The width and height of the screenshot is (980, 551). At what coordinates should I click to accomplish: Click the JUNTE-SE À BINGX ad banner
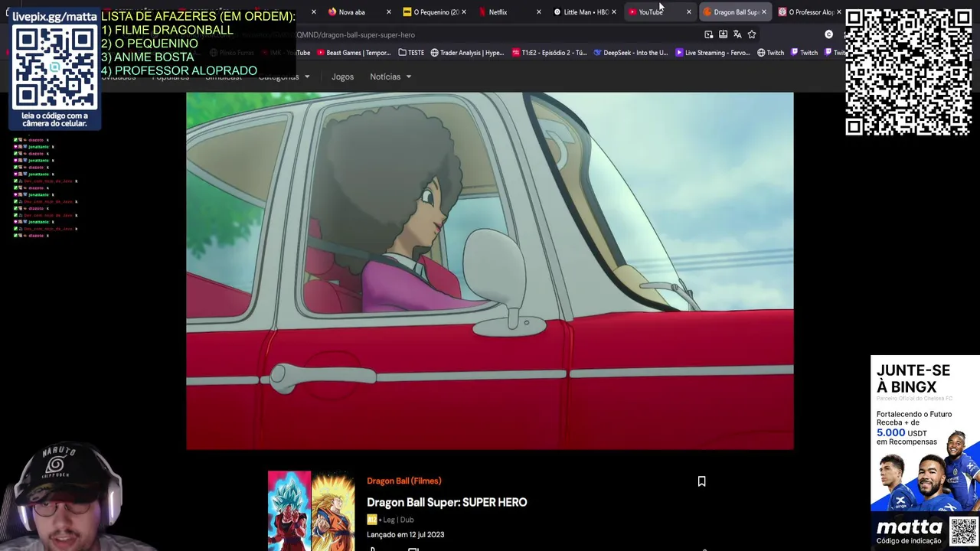pos(925,452)
